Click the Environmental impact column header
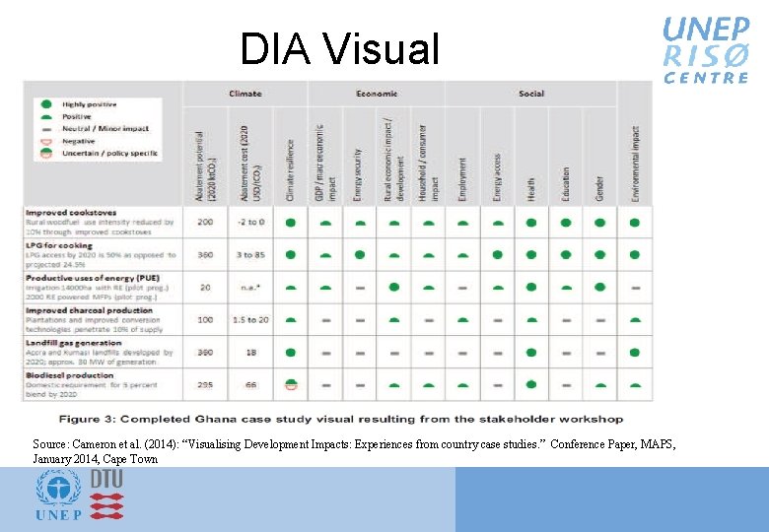This screenshot has width=769, height=532. [636, 165]
